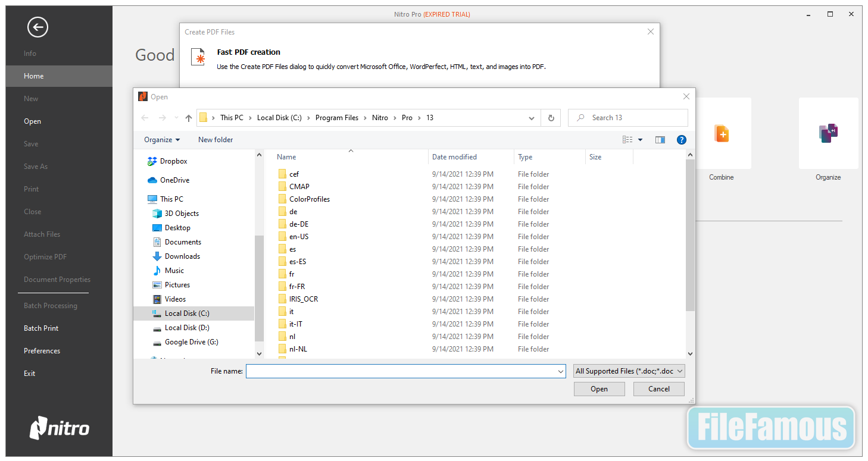The image size is (868, 461).
Task: Click the New folder button
Action: (216, 140)
